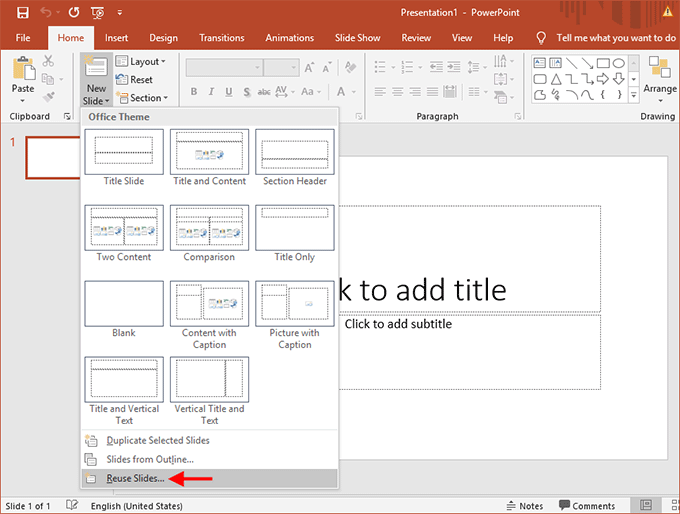Click the Cut scissors icon
680x514 pixels.
[48, 61]
